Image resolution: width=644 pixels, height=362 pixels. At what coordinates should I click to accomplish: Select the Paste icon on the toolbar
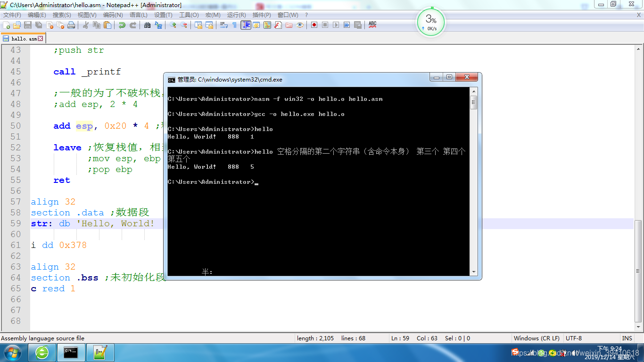(x=107, y=25)
